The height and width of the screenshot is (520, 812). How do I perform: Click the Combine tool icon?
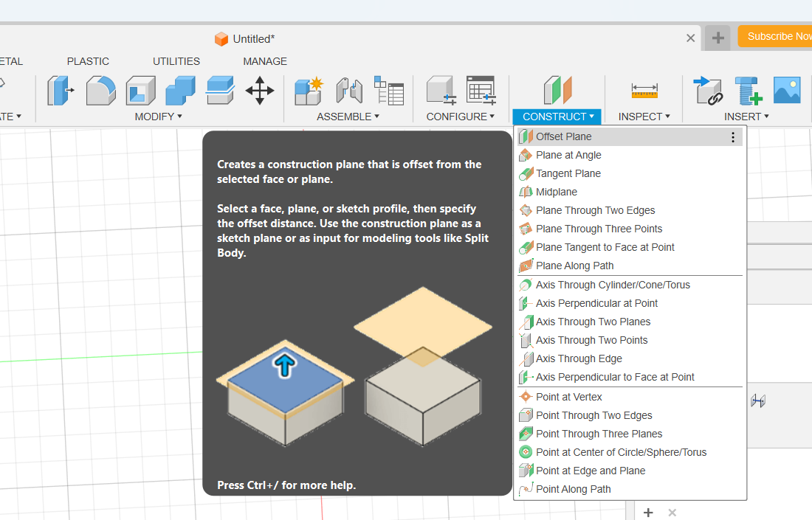180,91
